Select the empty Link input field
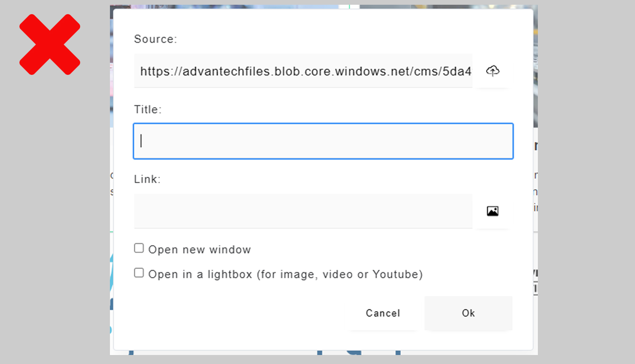635x364 pixels. coord(303,211)
